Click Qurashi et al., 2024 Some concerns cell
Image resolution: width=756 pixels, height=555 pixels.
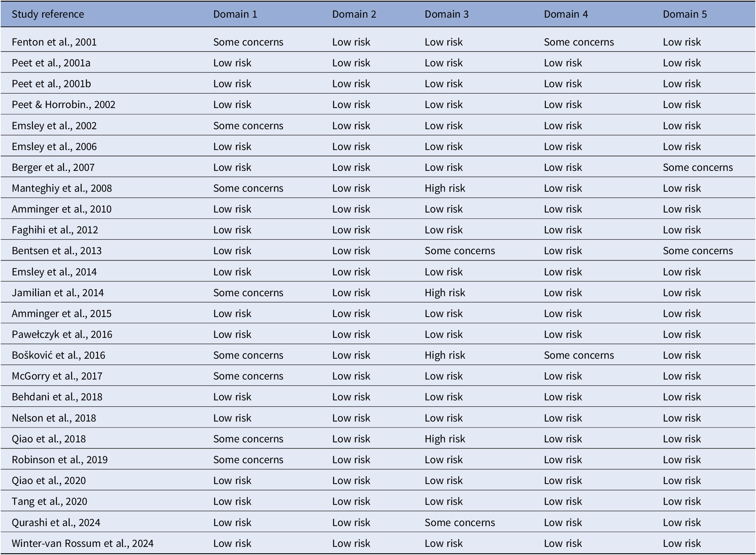460,523
